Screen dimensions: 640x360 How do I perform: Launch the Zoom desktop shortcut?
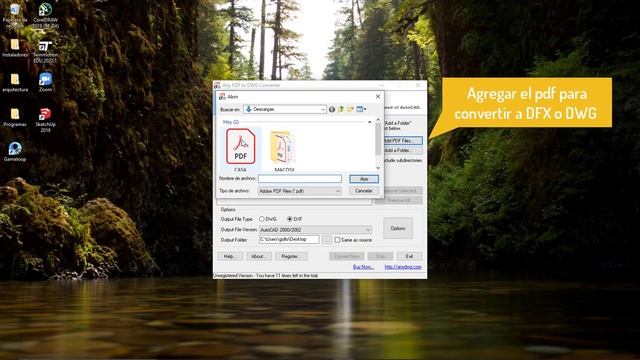[45, 82]
